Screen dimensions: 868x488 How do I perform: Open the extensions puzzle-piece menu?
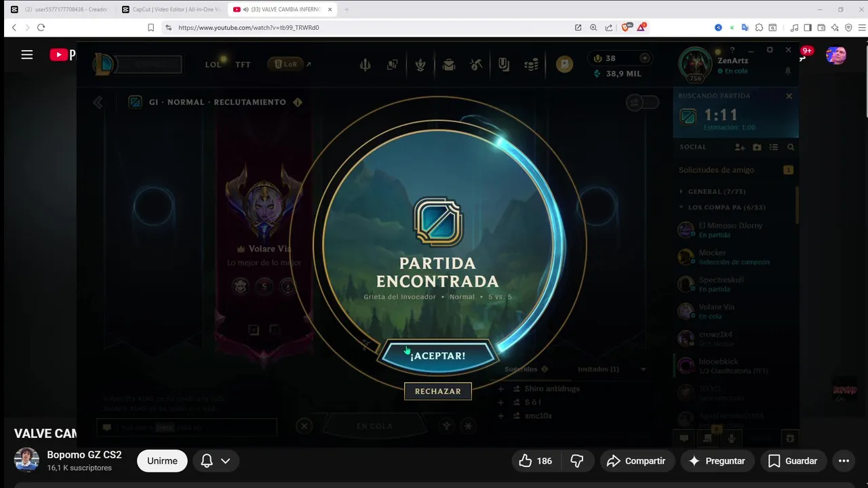coord(759,28)
